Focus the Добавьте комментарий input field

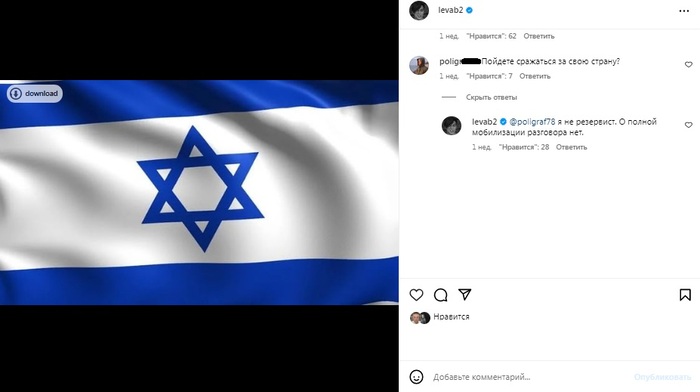tap(527, 377)
